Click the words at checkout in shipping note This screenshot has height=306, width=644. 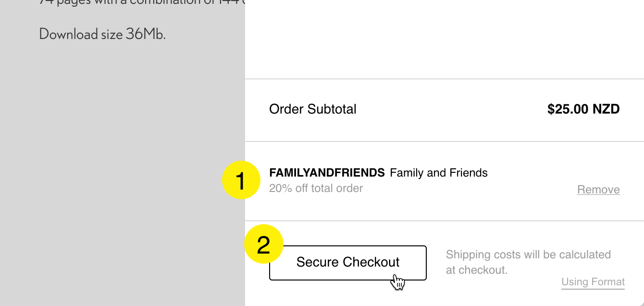[477, 270]
